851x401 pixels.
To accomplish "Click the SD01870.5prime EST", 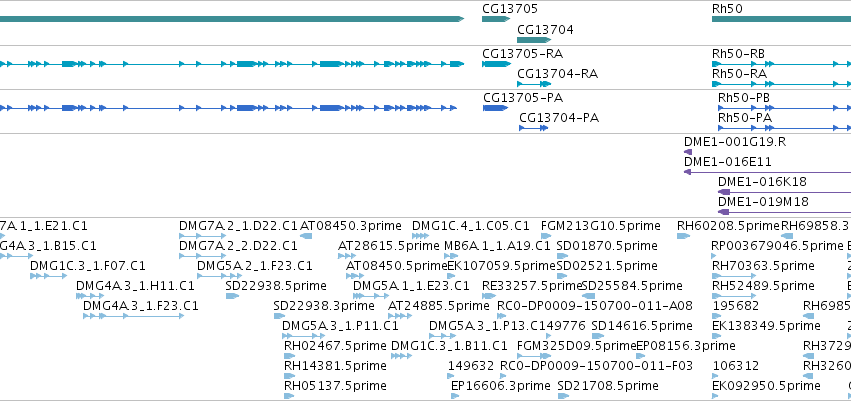I will pos(563,256).
